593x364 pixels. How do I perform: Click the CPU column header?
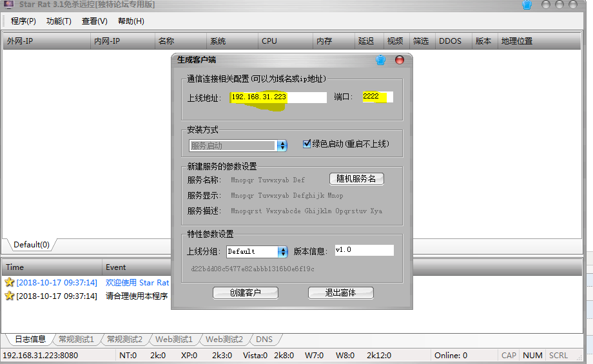(285, 41)
